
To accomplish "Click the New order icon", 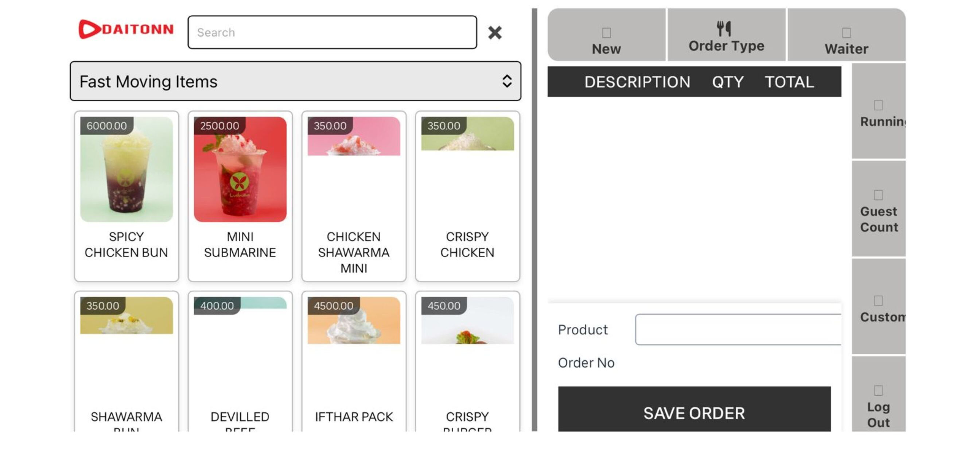I will [606, 33].
